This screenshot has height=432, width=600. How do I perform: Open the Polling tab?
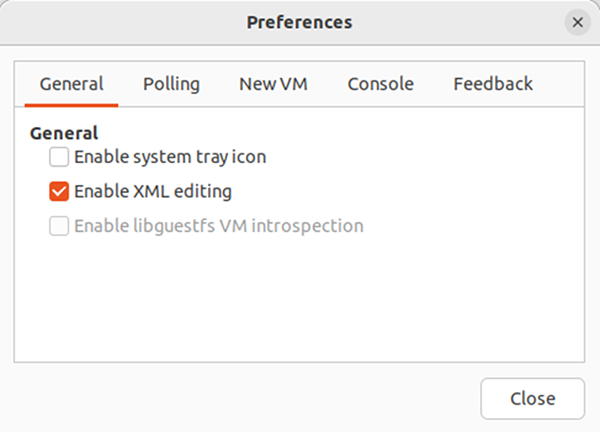coord(171,84)
